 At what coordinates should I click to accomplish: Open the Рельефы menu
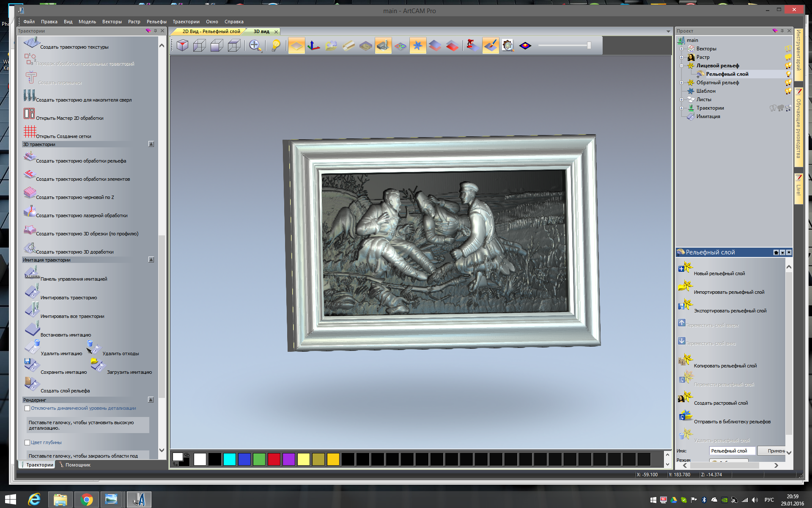click(x=156, y=22)
